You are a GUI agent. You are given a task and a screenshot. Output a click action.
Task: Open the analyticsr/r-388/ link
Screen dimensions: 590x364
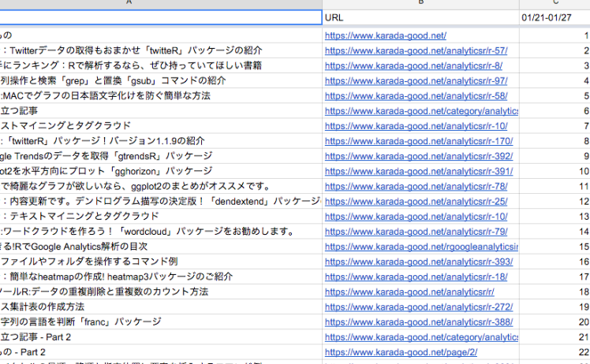419,321
